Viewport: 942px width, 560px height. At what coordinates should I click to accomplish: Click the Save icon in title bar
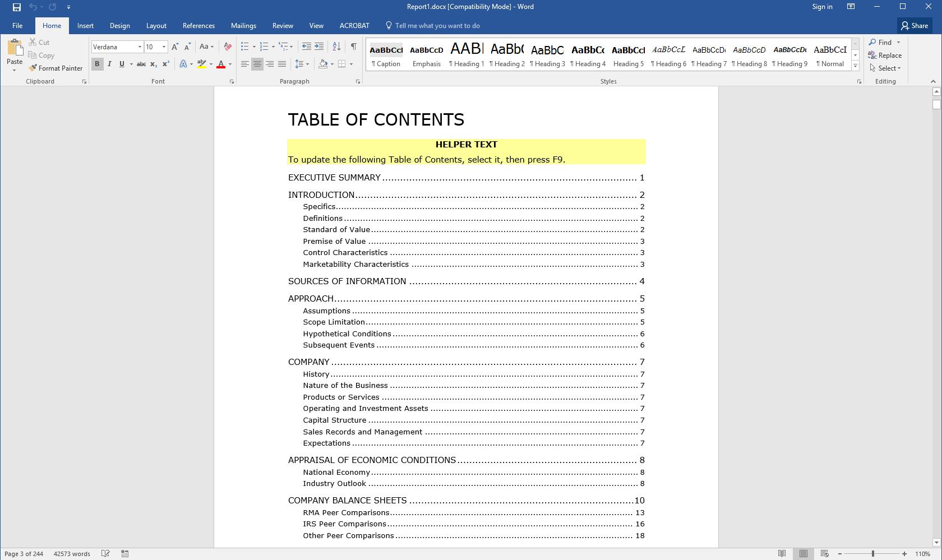point(17,7)
